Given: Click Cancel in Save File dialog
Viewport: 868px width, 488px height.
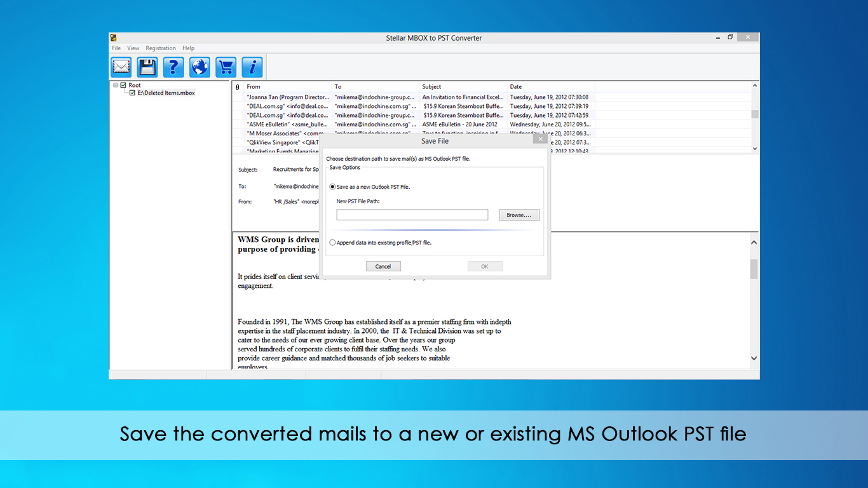Looking at the screenshot, I should click(x=383, y=266).
